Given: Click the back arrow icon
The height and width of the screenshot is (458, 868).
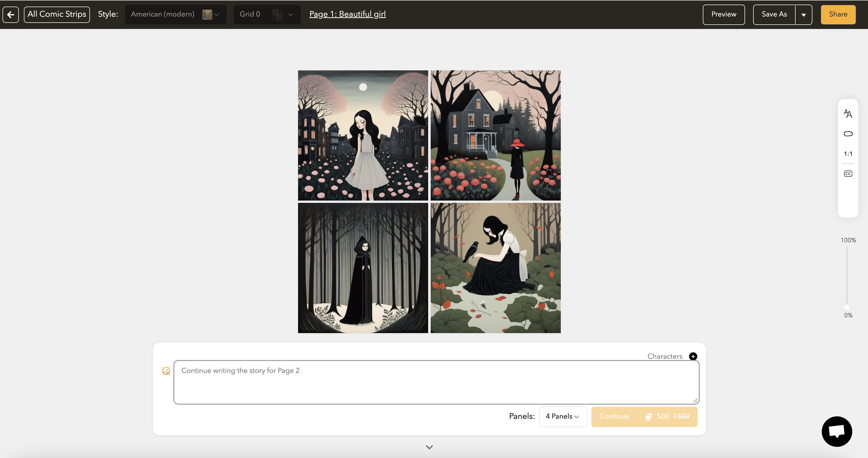Looking at the screenshot, I should (11, 14).
